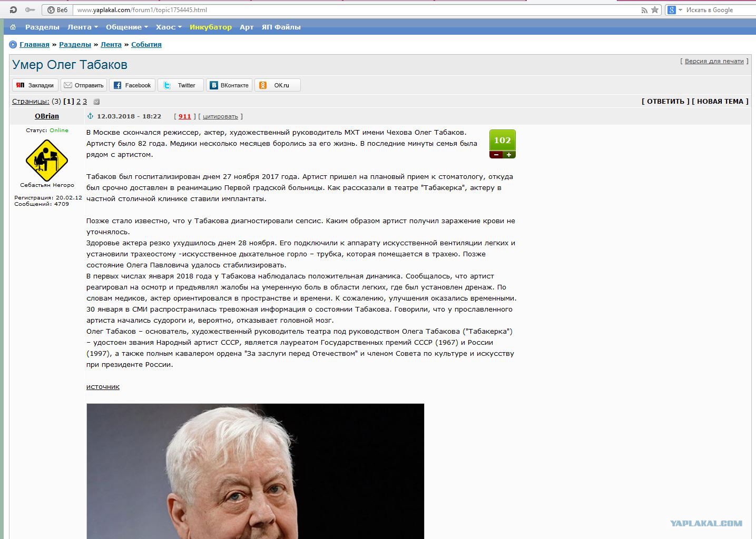
Task: Focus the address bar with the yaplakal.com URL
Action: [x=356, y=10]
